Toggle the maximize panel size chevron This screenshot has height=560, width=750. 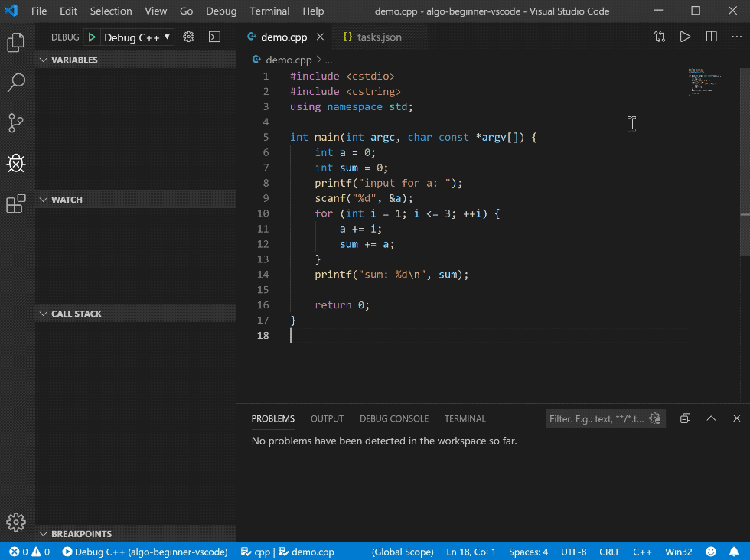pyautogui.click(x=711, y=418)
